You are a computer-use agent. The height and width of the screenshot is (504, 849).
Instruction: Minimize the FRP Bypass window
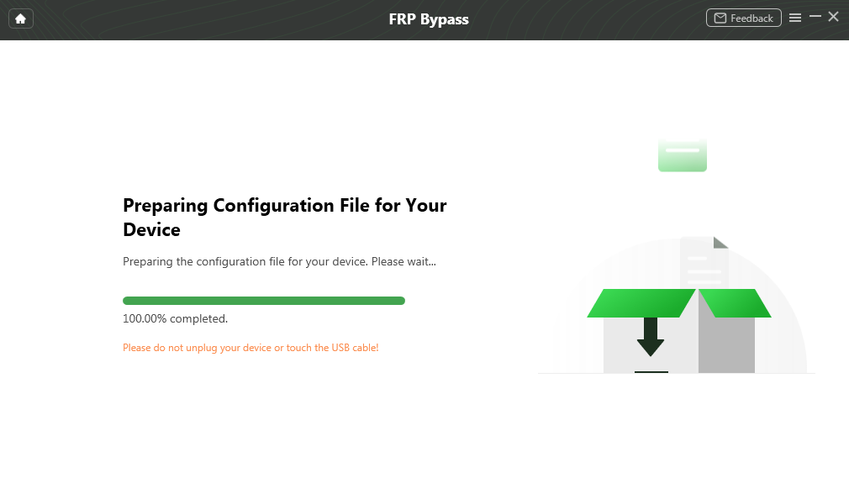(x=815, y=17)
